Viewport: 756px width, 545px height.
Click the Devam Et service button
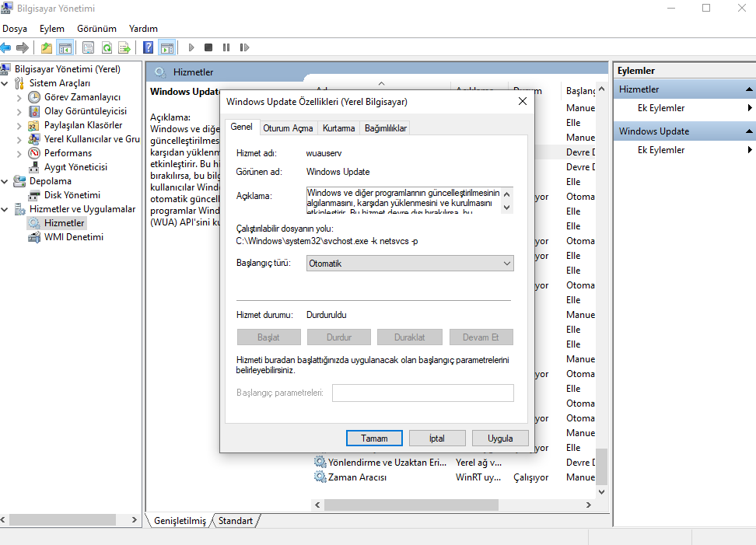481,337
